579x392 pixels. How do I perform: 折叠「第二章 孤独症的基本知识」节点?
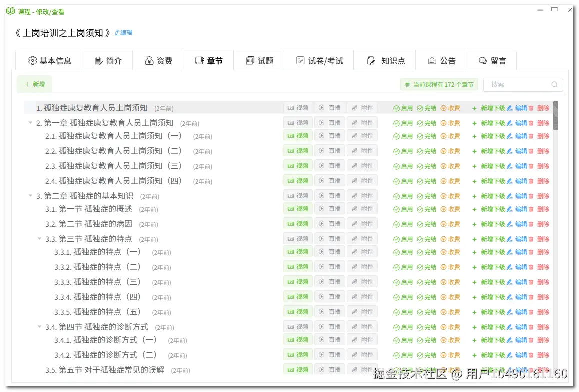coord(30,196)
